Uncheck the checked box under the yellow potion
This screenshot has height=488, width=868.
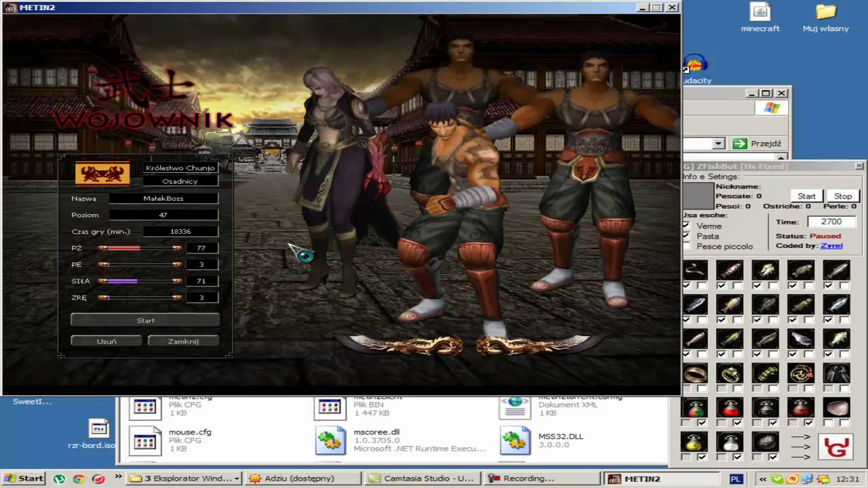(701, 457)
